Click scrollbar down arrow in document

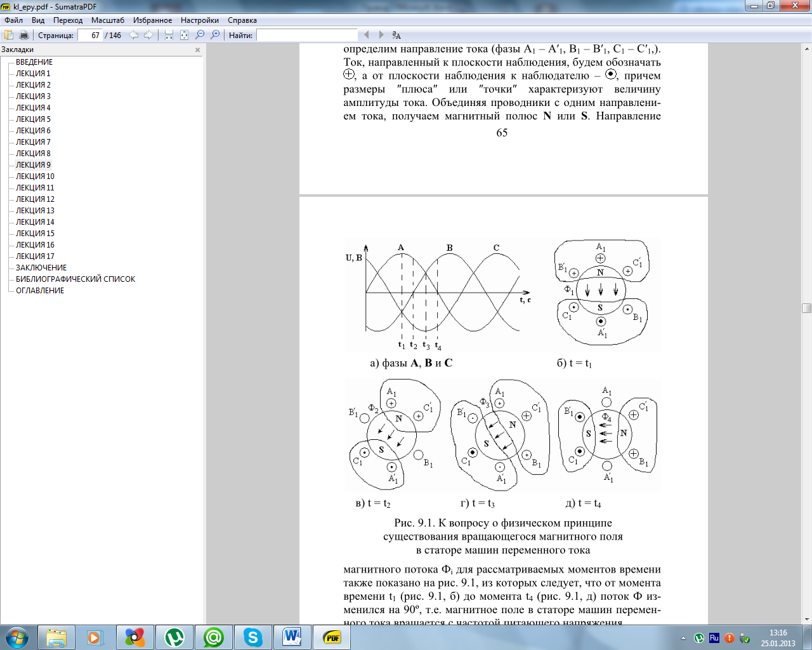[806, 619]
